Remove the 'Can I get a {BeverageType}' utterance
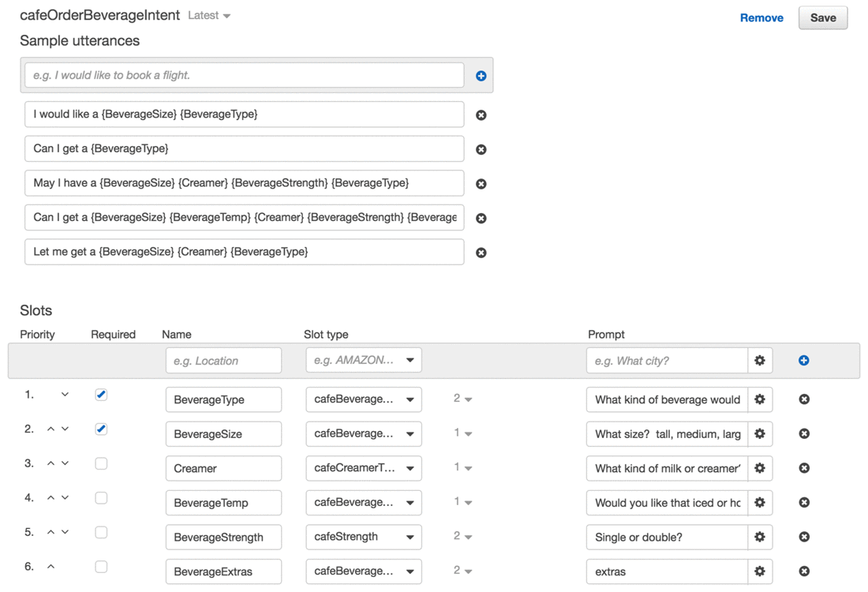 point(481,149)
